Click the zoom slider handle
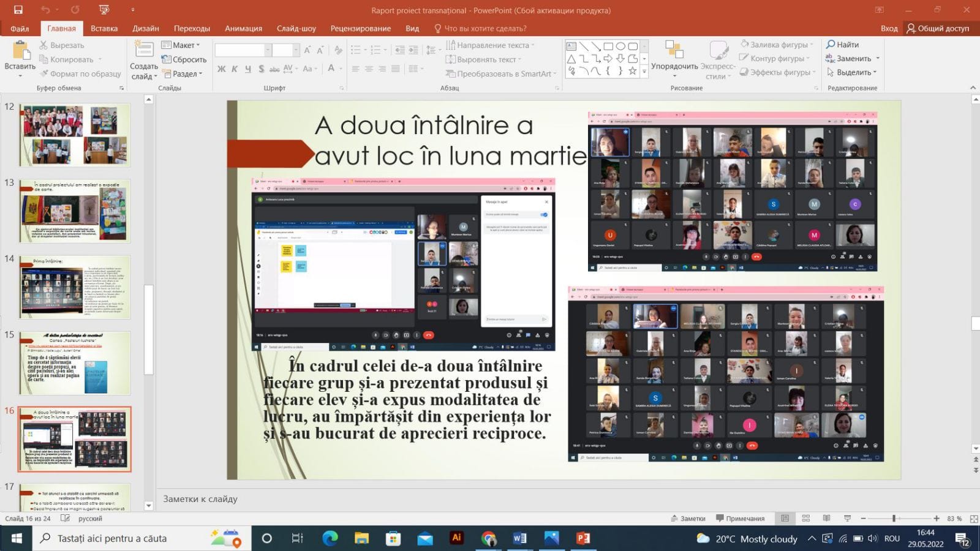The image size is (980, 551). pos(894,519)
